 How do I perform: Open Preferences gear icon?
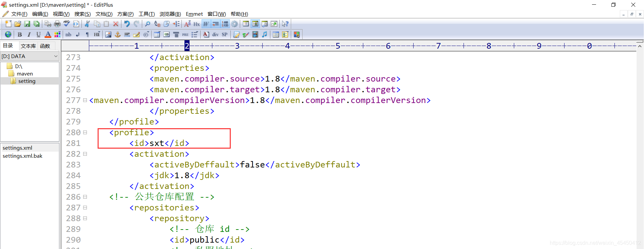coord(234,24)
